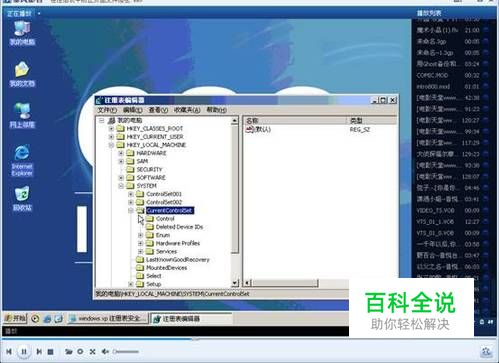This screenshot has width=499, height=363.
Task: Skip to the previous track in player
Action: (9, 351)
